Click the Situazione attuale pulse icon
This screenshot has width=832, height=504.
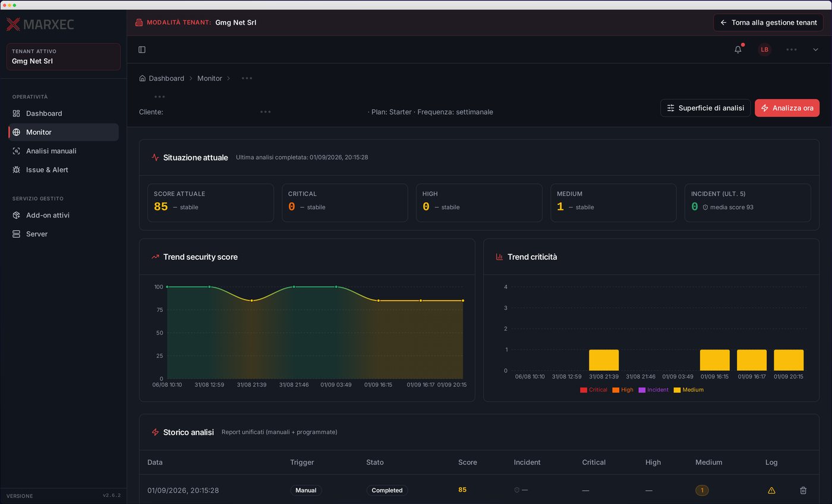click(155, 157)
